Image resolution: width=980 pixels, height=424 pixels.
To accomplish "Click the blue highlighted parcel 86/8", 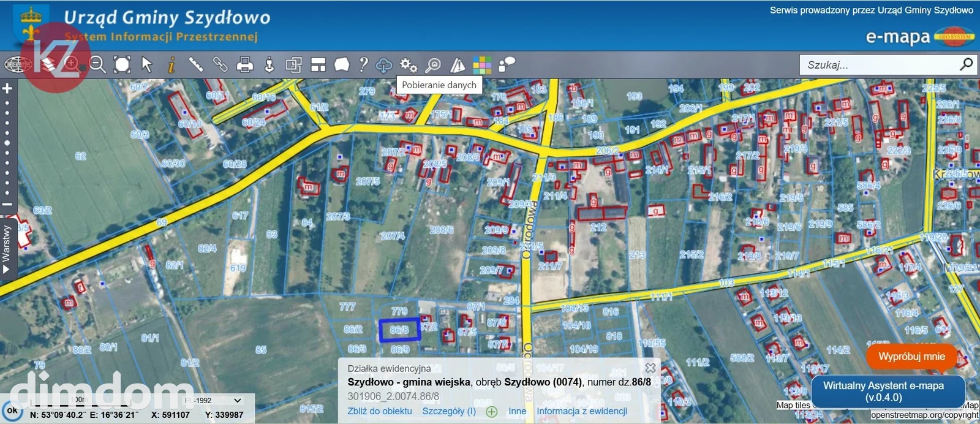I will 399,330.
